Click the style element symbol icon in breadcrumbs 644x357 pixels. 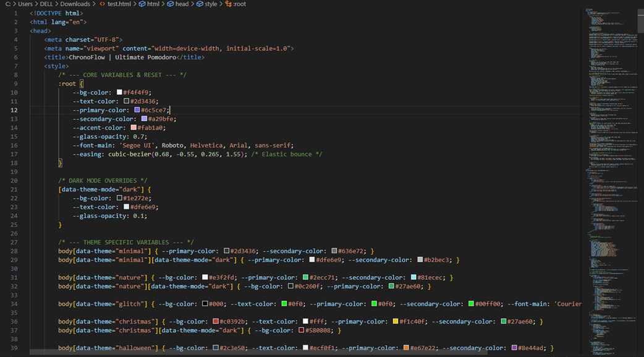(199, 4)
